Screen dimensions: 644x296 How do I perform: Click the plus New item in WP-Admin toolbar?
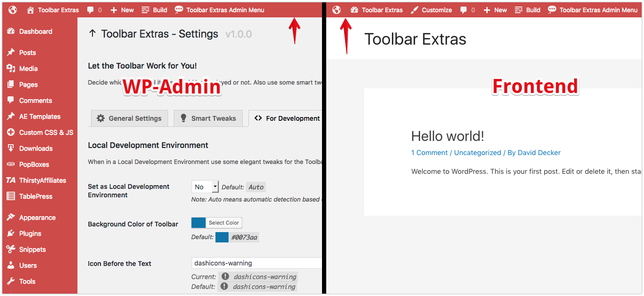coord(122,10)
